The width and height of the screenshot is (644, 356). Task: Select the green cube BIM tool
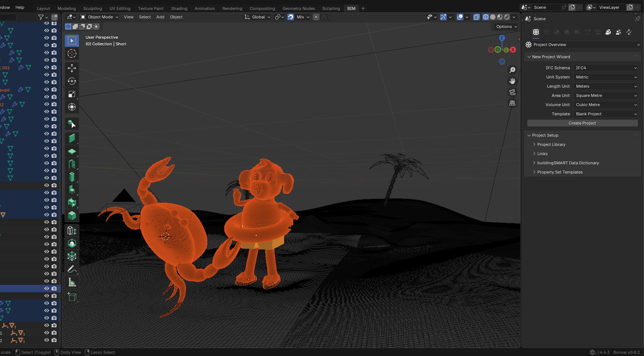point(72,216)
